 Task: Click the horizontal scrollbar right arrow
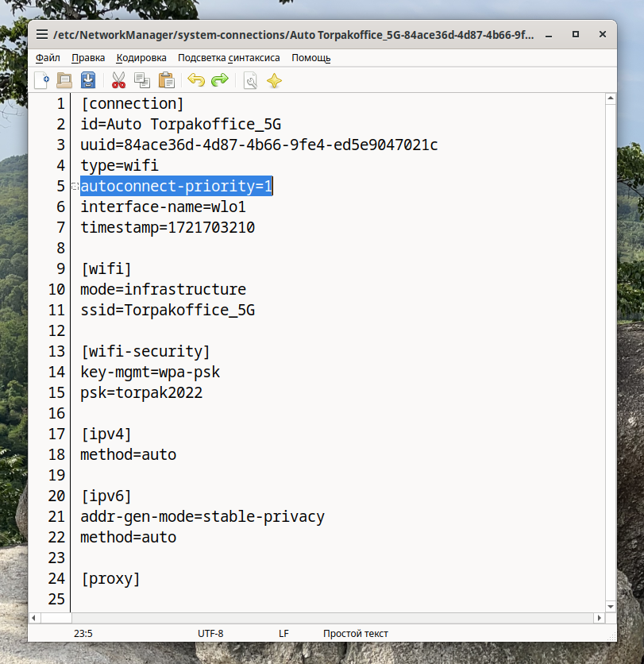click(x=599, y=618)
